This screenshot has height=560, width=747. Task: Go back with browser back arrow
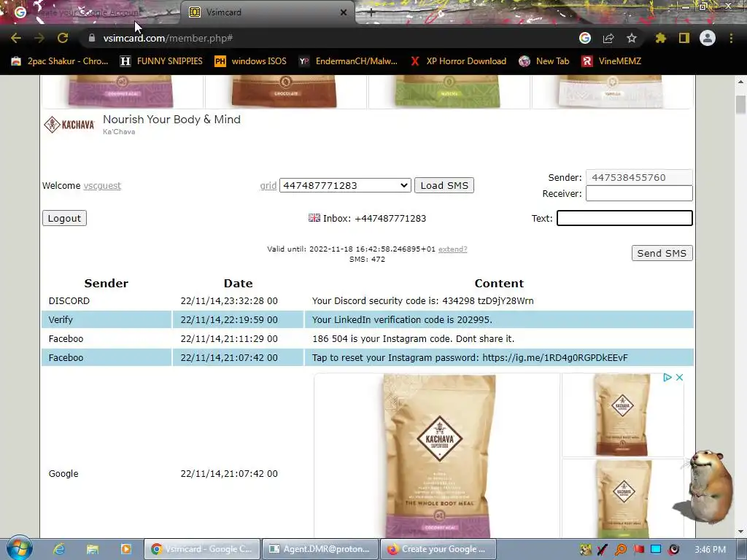pos(16,38)
